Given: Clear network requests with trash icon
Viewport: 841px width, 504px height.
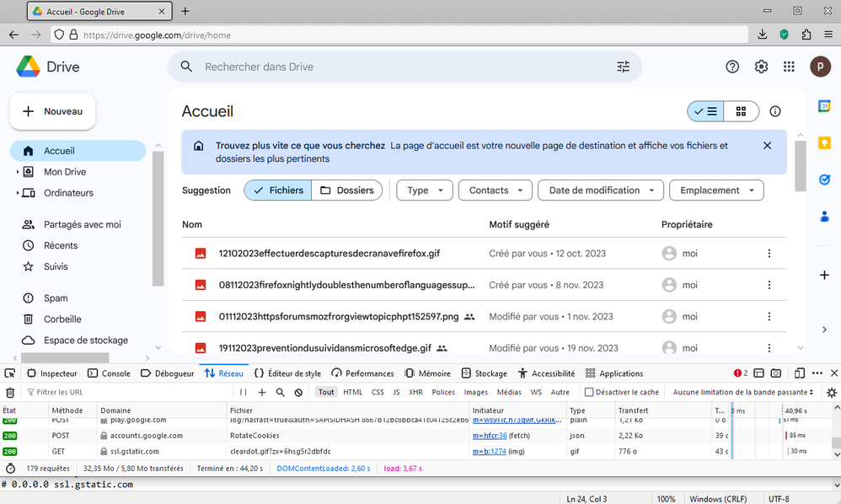Looking at the screenshot, I should [10, 392].
